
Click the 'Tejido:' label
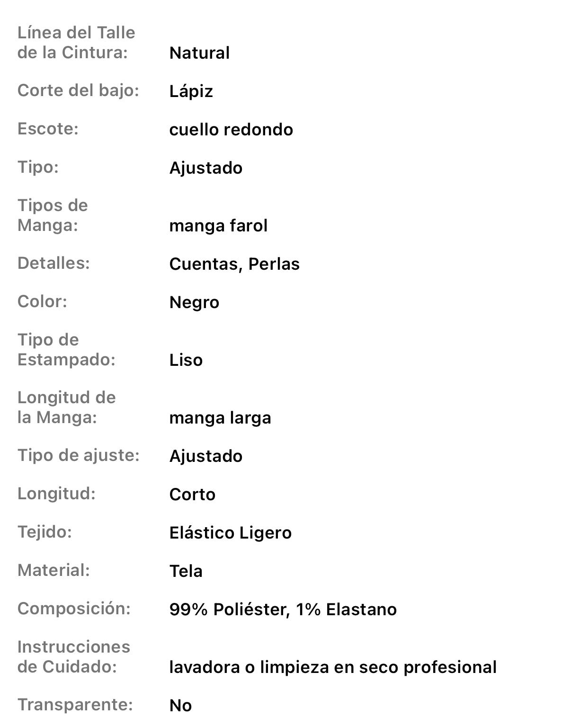45,532
